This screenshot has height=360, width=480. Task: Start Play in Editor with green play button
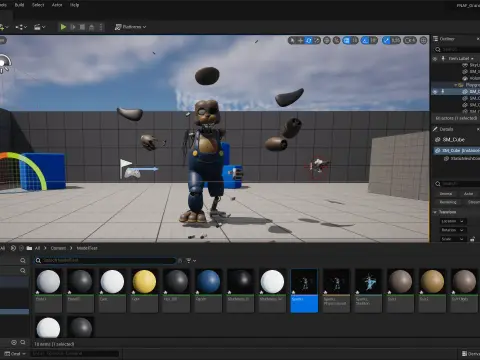coord(63,27)
